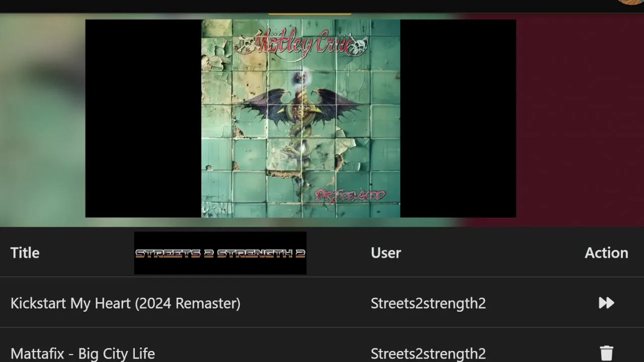Click the Action column header

pyautogui.click(x=606, y=253)
